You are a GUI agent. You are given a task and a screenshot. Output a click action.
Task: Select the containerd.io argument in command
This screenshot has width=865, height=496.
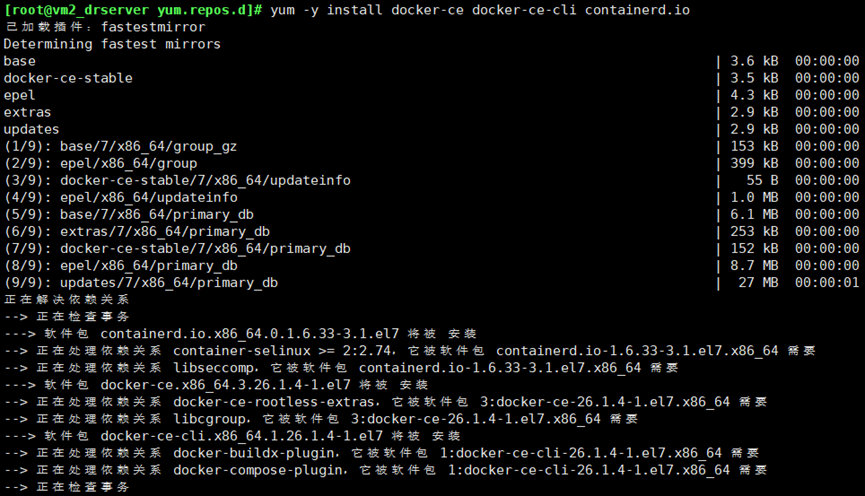(637, 10)
